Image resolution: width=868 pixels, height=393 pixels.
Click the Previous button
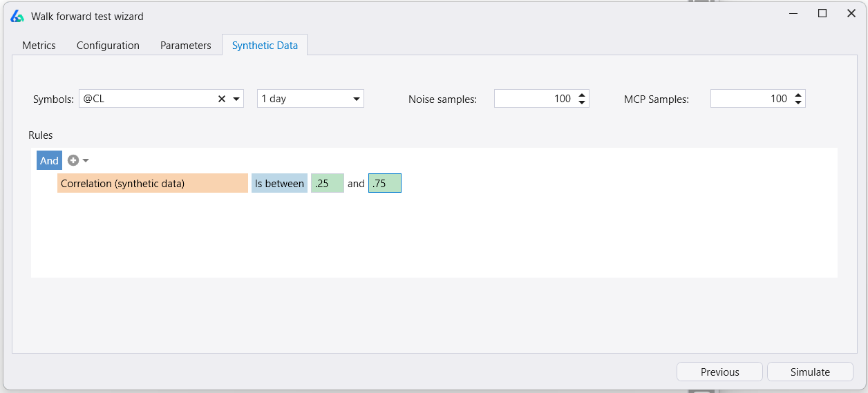tap(719, 372)
